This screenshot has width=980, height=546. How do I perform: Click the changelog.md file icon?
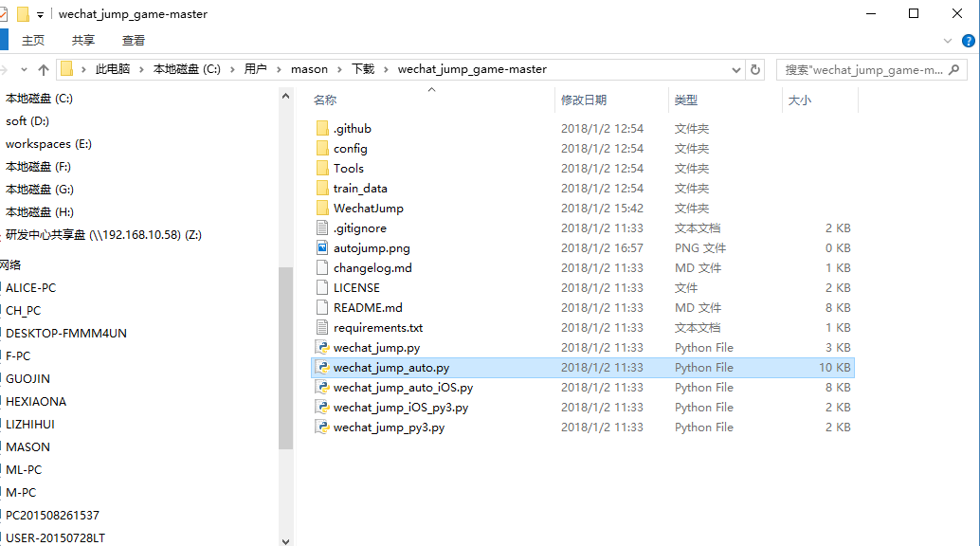coord(322,267)
